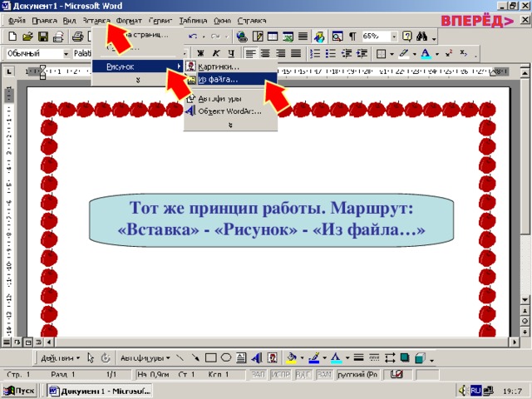Choose Картинки... in submenu
Image resolution: width=532 pixels, height=399 pixels.
coord(231,66)
